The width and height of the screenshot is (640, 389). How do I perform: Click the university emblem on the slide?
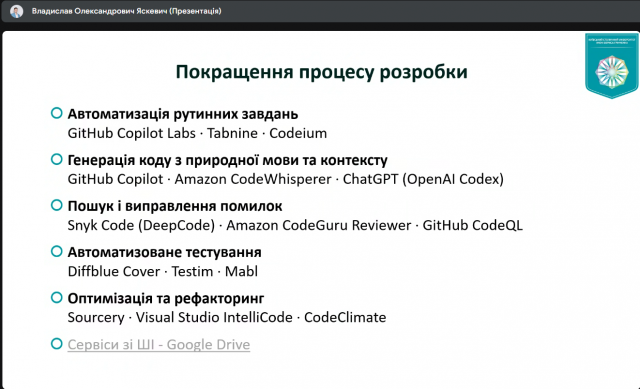pos(611,66)
